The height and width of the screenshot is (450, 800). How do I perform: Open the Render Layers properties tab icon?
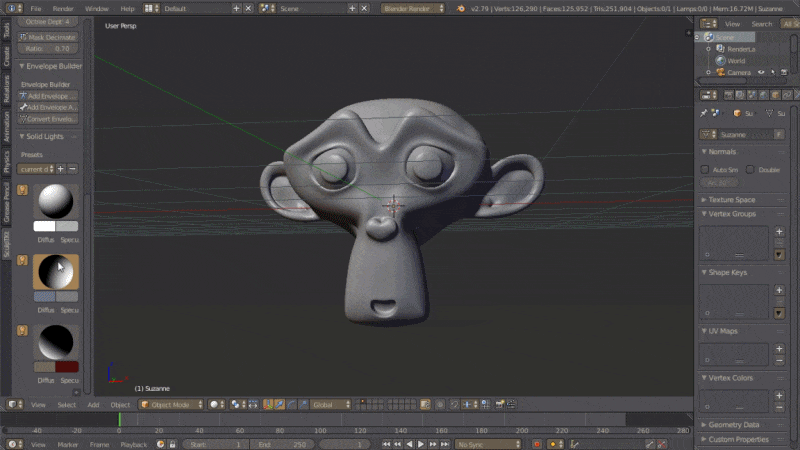pos(740,95)
